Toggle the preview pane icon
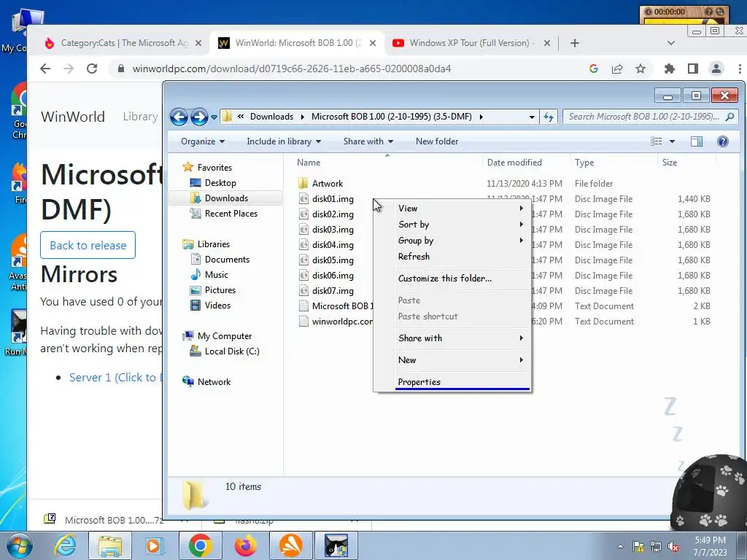Image resolution: width=747 pixels, height=560 pixels. [697, 141]
